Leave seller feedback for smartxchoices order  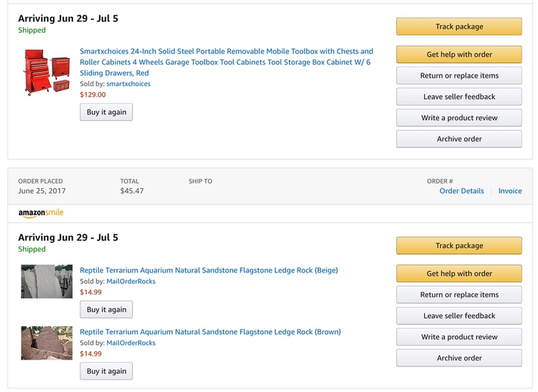tap(459, 97)
